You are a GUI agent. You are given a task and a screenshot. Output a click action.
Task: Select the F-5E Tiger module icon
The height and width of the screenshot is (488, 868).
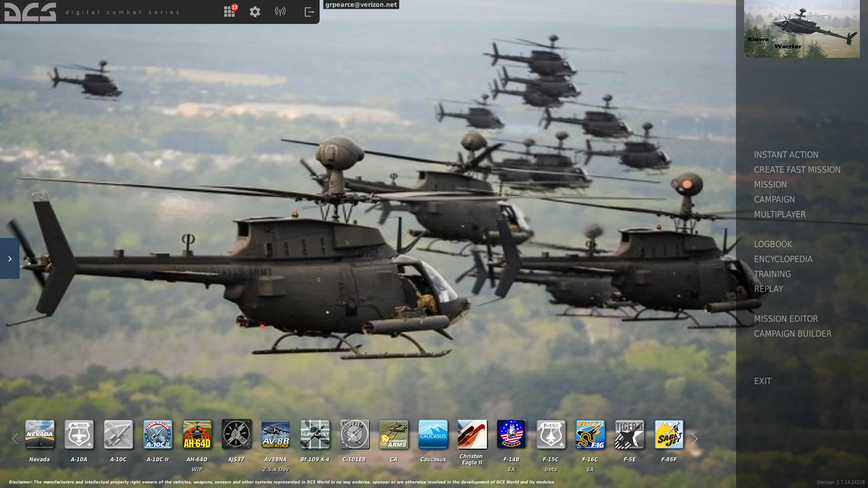(x=630, y=434)
